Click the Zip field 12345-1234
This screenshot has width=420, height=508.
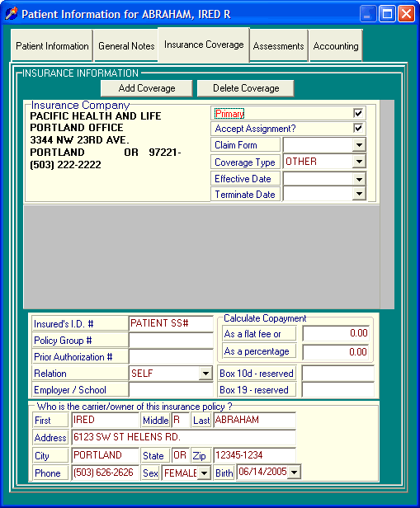(254, 455)
